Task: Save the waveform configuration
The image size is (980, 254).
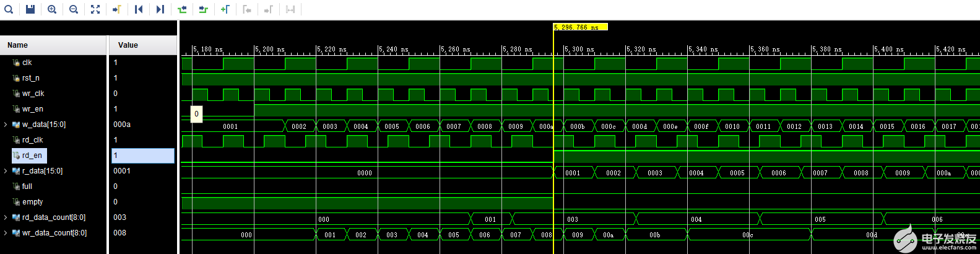Action: [30, 9]
